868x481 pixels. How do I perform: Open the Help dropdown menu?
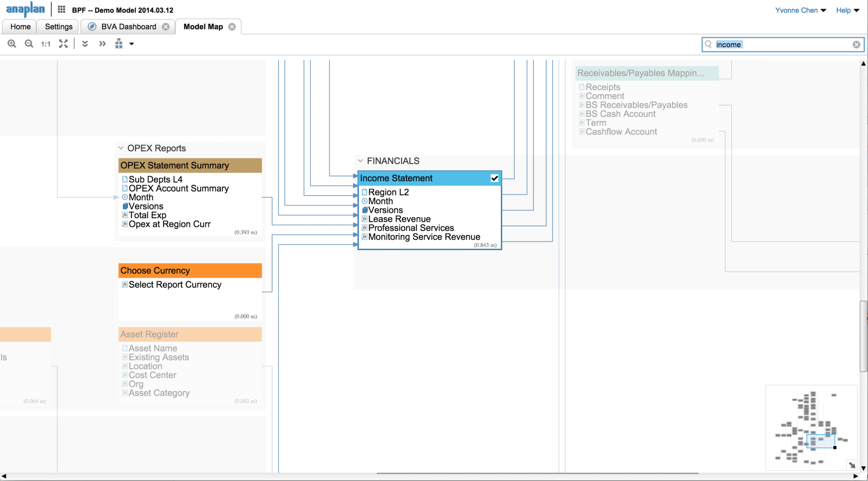click(x=847, y=10)
